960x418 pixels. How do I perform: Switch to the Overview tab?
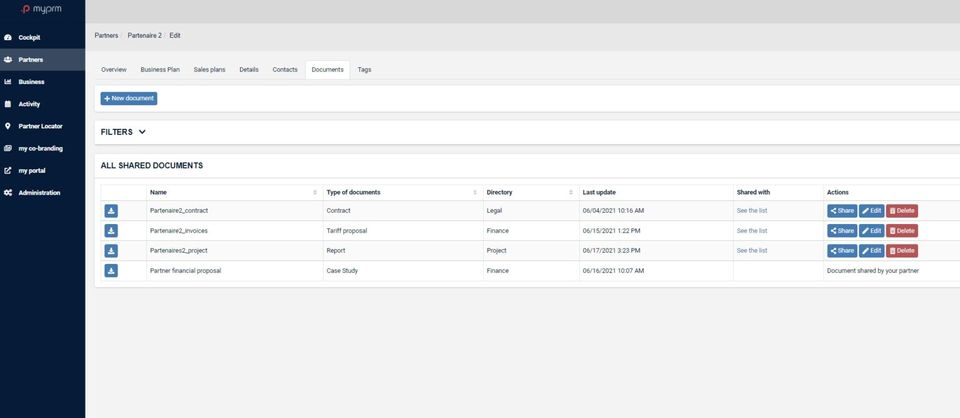click(x=114, y=70)
